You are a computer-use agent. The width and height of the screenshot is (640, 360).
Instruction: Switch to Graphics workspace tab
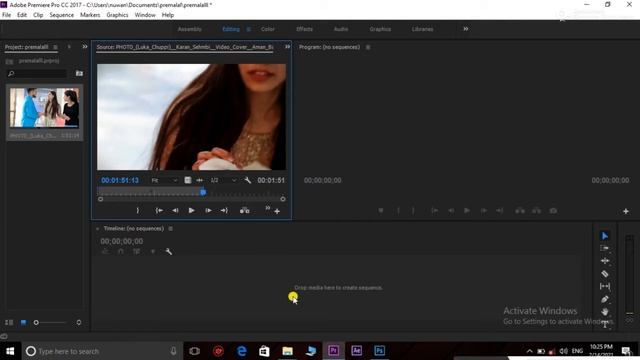(x=380, y=29)
